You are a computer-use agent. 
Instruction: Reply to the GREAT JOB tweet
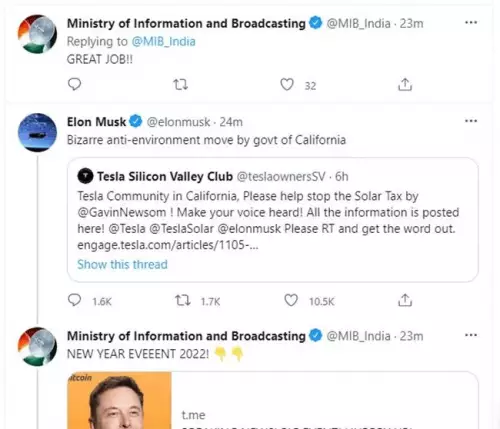[74, 84]
